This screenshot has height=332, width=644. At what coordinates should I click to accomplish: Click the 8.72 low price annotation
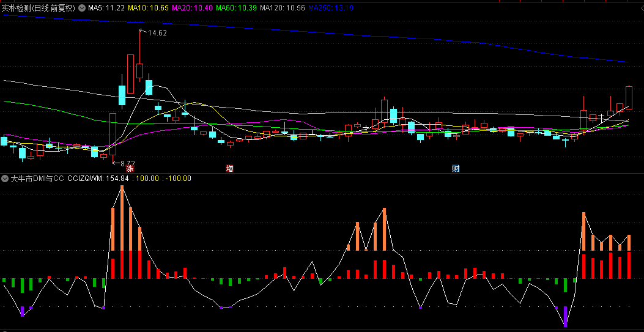click(x=127, y=163)
